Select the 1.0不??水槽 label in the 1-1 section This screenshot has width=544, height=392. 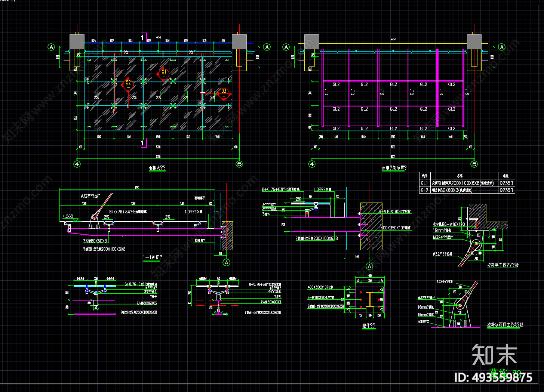point(193,212)
